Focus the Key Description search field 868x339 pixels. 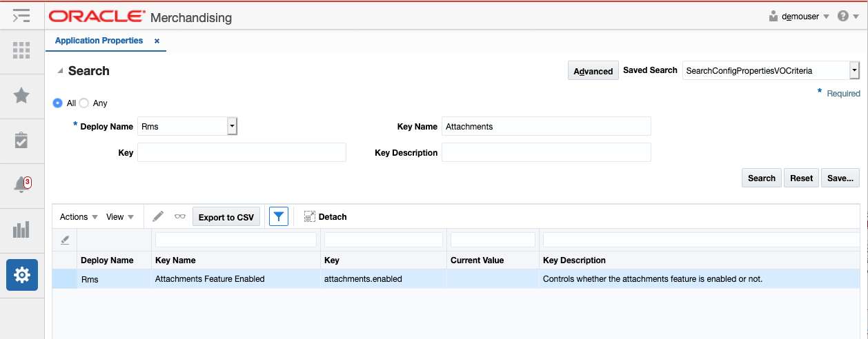click(x=546, y=152)
